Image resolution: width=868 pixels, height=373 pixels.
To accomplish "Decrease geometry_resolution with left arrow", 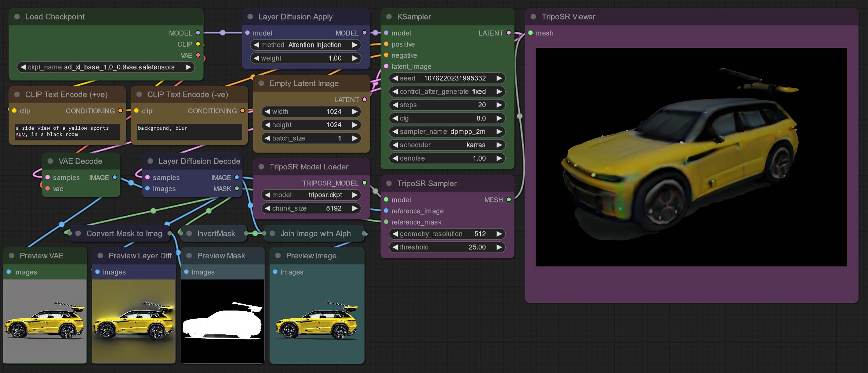I will coord(395,234).
